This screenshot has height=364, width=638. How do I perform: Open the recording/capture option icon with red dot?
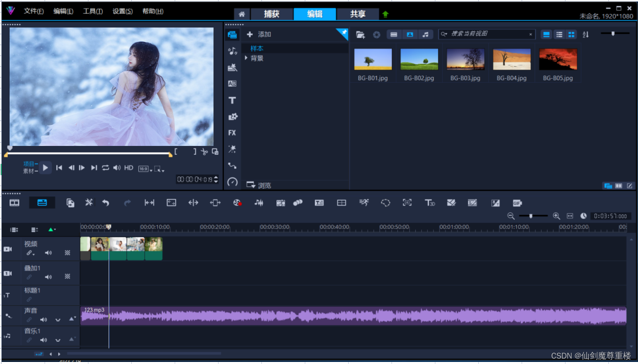point(237,203)
